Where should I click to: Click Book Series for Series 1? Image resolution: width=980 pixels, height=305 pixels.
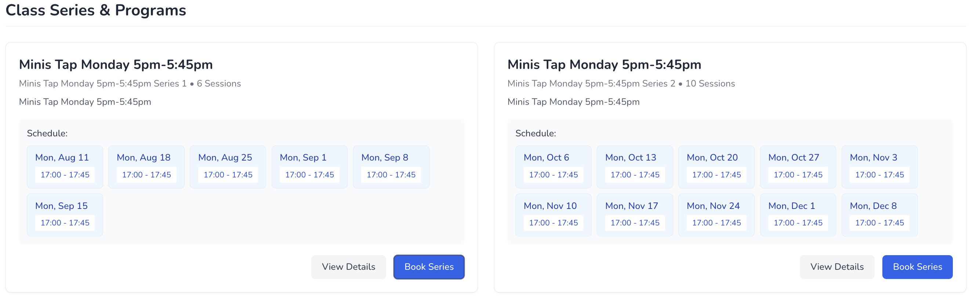pos(429,267)
